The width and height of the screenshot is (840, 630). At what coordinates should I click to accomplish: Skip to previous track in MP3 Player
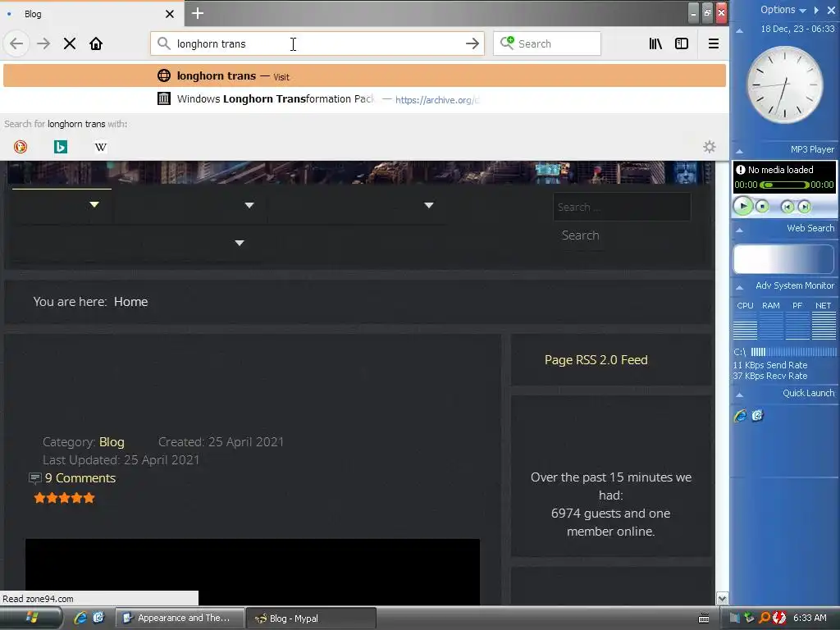(787, 207)
